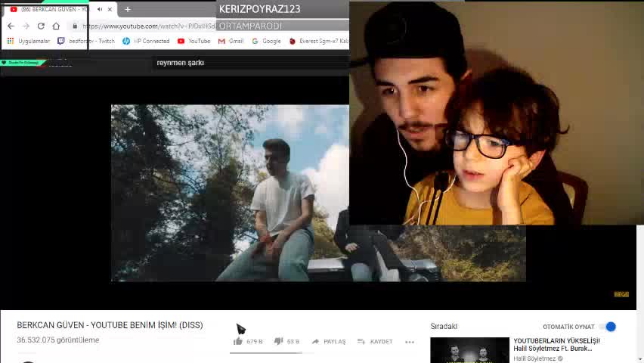Open the Uygulamalar apps bookmark
The height and width of the screenshot is (363, 644).
(29, 41)
